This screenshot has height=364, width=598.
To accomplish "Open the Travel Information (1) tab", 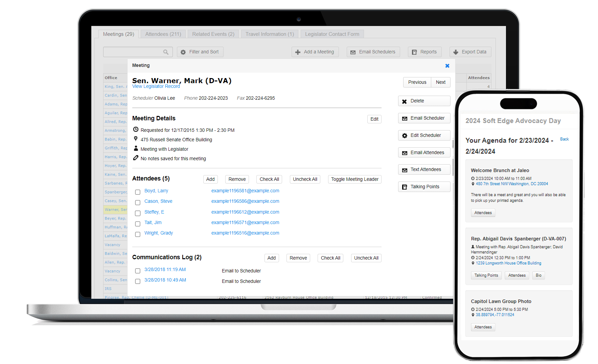I will [270, 34].
